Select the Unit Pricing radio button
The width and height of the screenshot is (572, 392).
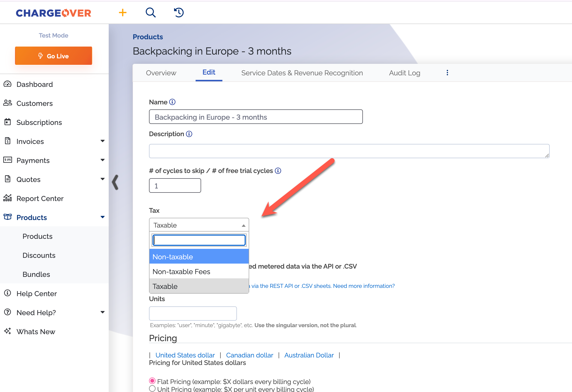click(152, 389)
